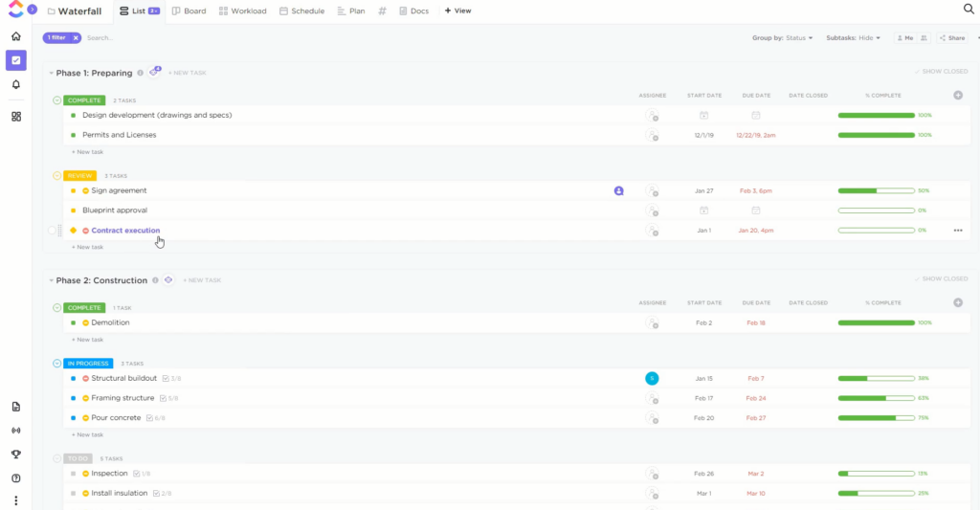Switch to the Docs view tab
This screenshot has height=510, width=980.
(x=413, y=11)
